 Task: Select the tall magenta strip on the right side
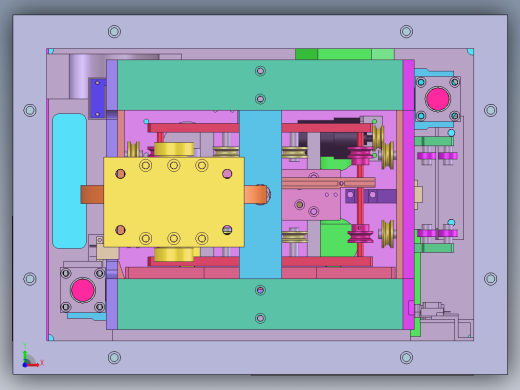click(408, 194)
